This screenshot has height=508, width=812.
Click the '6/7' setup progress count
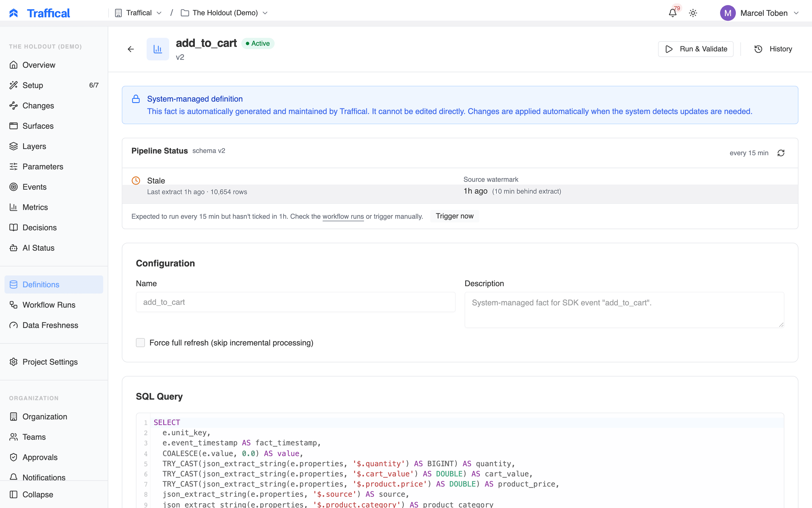click(94, 85)
